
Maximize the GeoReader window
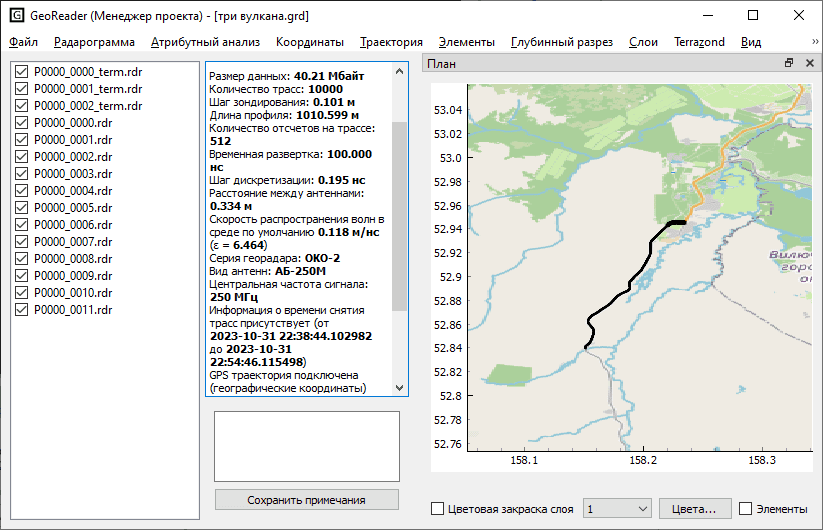pos(753,17)
